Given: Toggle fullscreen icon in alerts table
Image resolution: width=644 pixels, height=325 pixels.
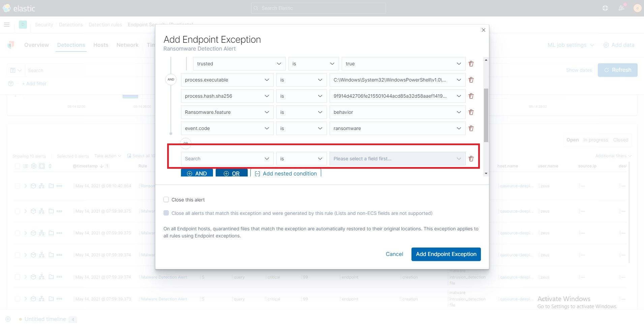Looking at the screenshot, I should (x=42, y=166).
